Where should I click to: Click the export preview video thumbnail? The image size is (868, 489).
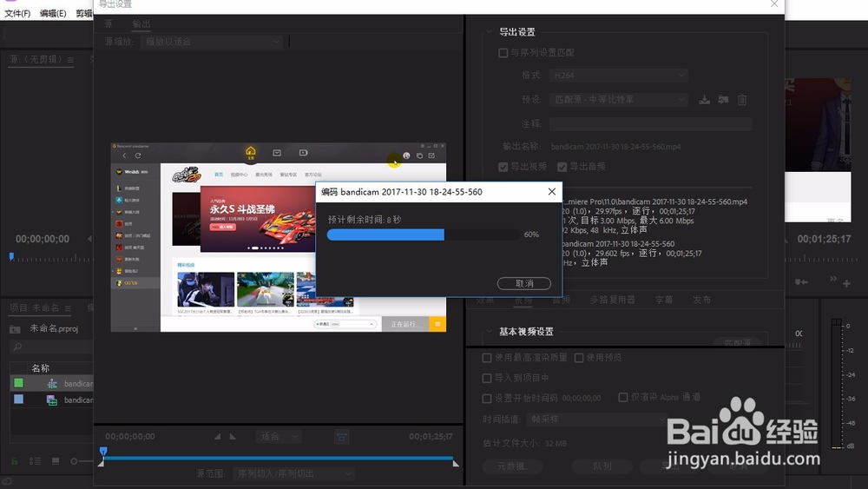click(x=279, y=238)
